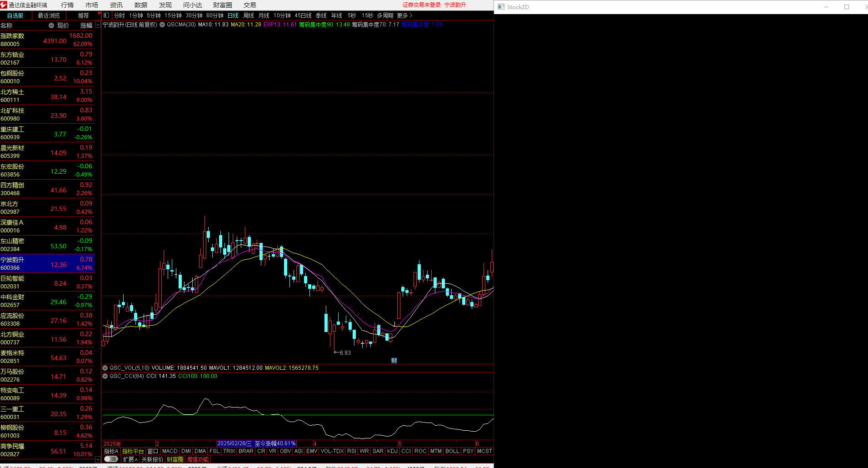
Task: Select 包钢股份 600010 in watchlist
Action: (47, 77)
